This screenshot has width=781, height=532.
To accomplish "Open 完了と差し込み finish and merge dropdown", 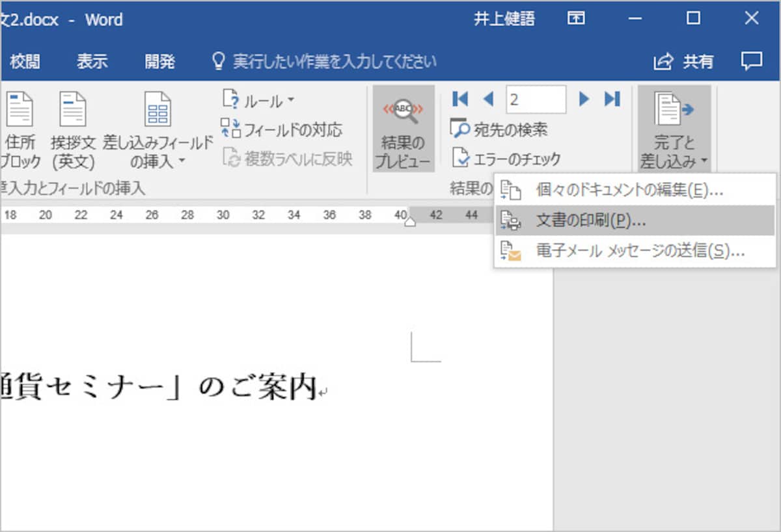I will click(x=674, y=129).
